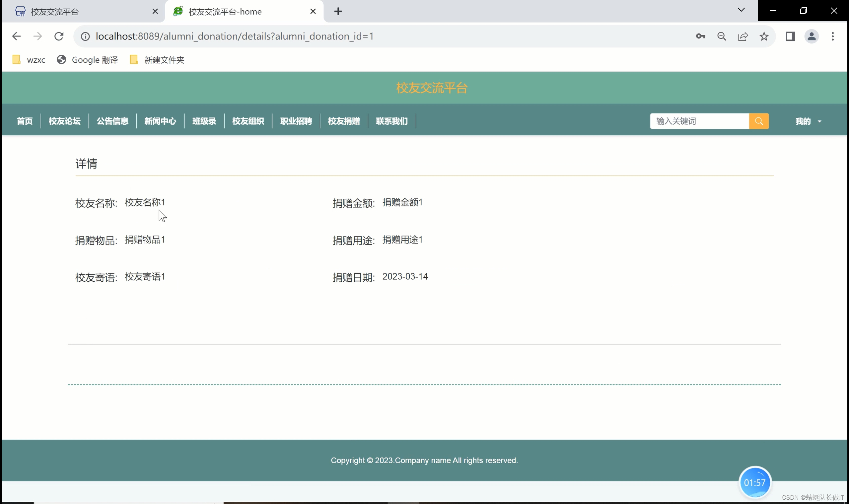Go to 首页 from the navigation bar
The height and width of the screenshot is (504, 849).
point(25,121)
